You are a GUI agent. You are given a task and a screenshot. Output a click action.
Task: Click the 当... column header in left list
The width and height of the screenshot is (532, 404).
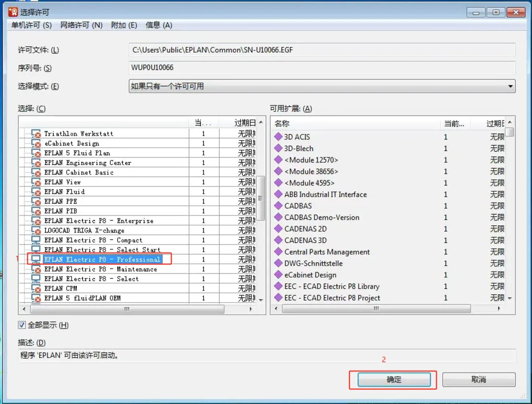tap(203, 123)
